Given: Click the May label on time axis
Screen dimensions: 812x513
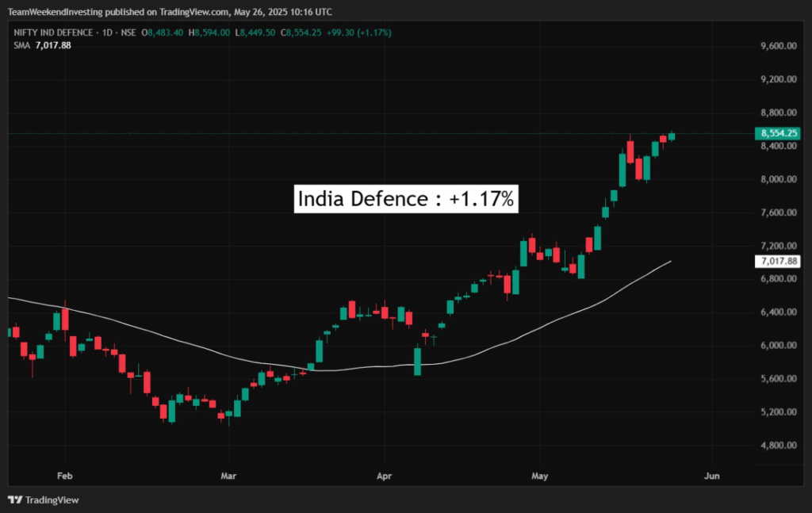Looking at the screenshot, I should click(539, 476).
